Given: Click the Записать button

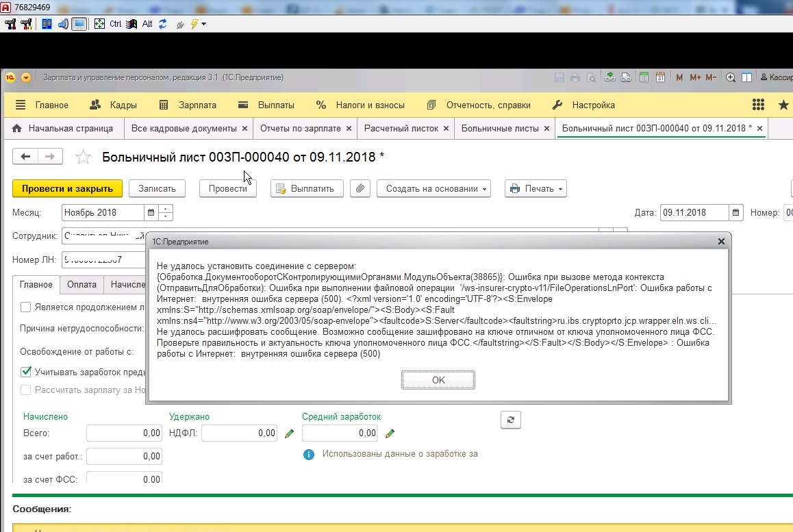Looking at the screenshot, I should [157, 188].
